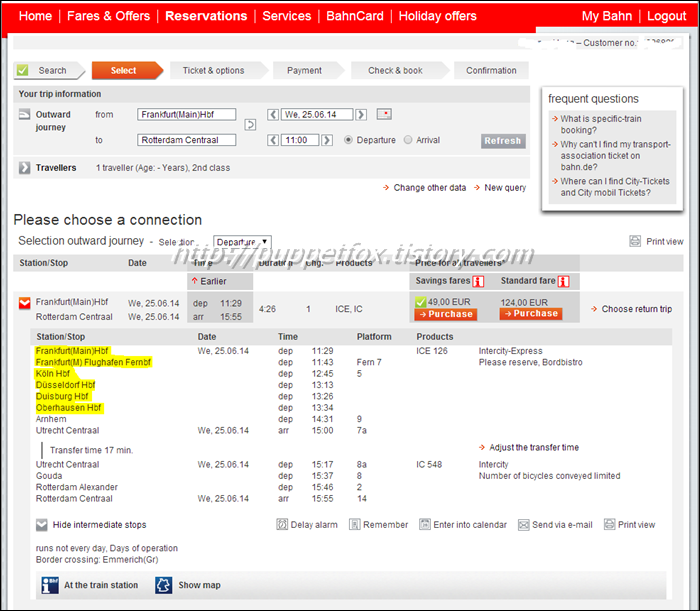
Task: Click the outward journey train icon
Action: pyautogui.click(x=25, y=114)
